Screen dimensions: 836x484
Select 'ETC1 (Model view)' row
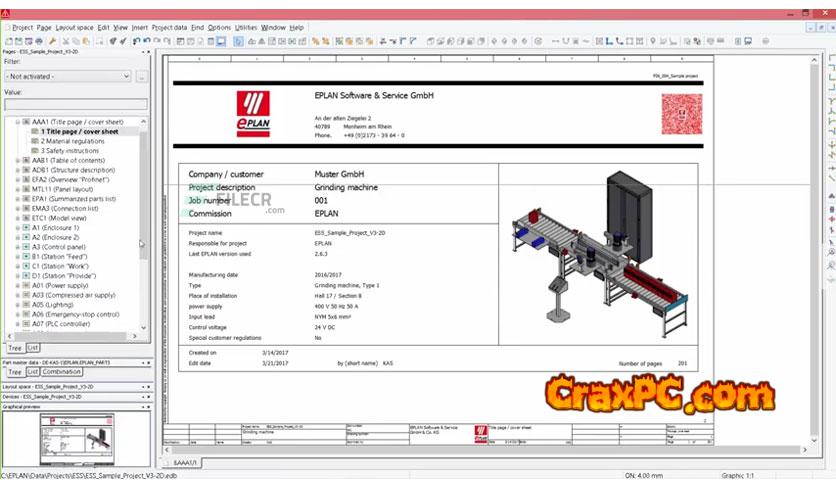click(x=59, y=218)
